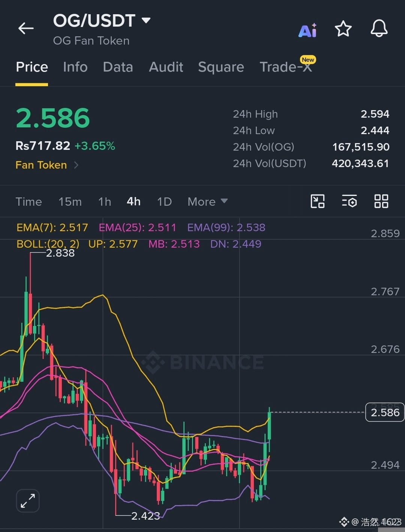405x532 pixels.
Task: Select the 1h interval
Action: tap(105, 202)
